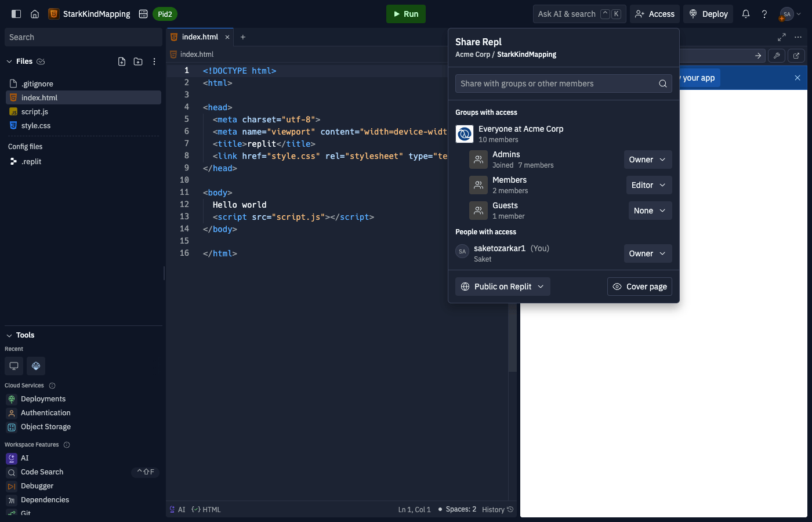Image resolution: width=812 pixels, height=522 pixels.
Task: Create a new file icon
Action: pos(122,61)
